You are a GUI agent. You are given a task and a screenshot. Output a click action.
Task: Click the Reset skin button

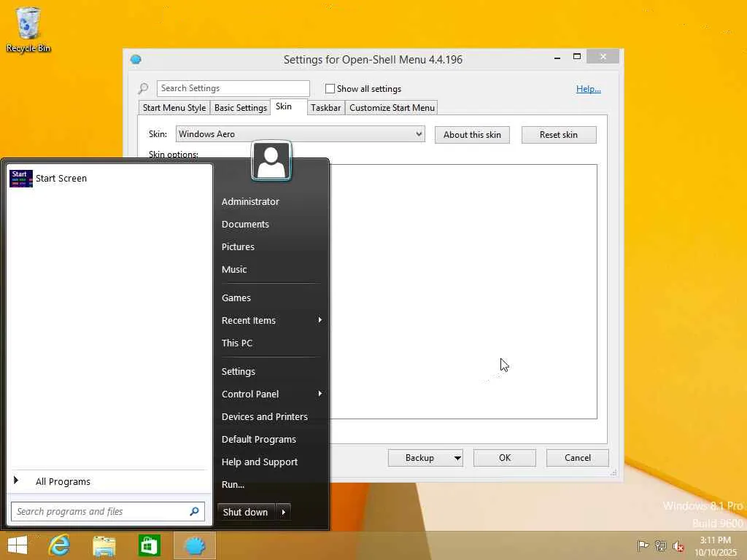(x=559, y=135)
